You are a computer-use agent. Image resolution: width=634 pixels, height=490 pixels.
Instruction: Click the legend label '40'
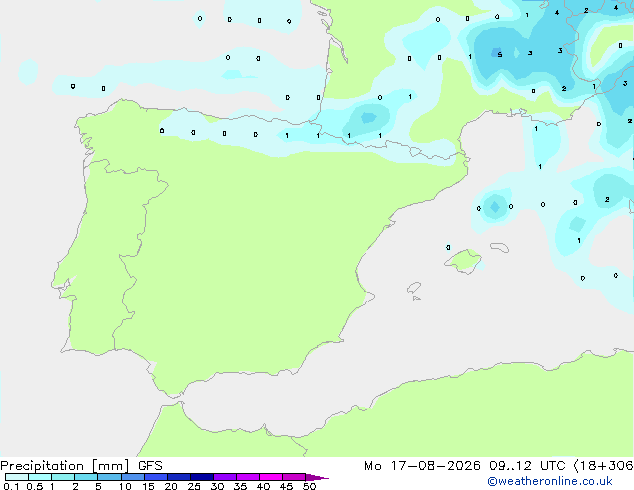263,486
